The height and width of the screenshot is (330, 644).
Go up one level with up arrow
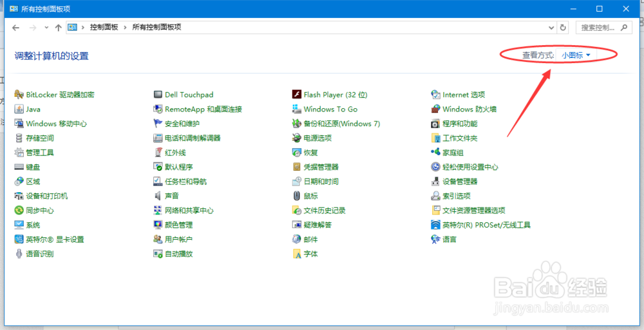click(x=59, y=28)
